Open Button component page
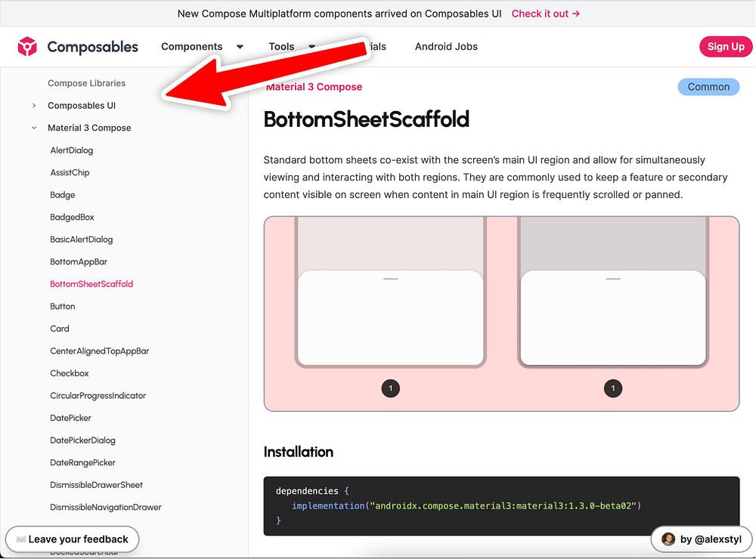 [62, 306]
